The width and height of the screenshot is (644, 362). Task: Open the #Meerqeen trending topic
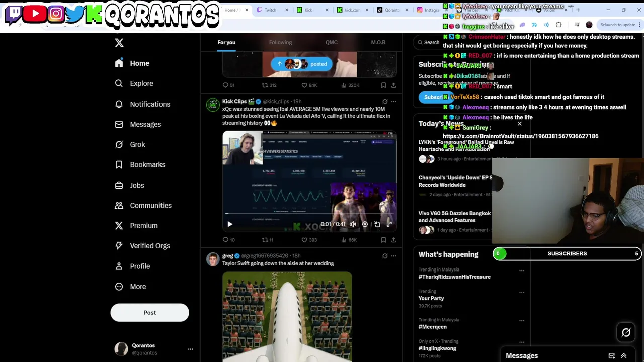coord(432,327)
